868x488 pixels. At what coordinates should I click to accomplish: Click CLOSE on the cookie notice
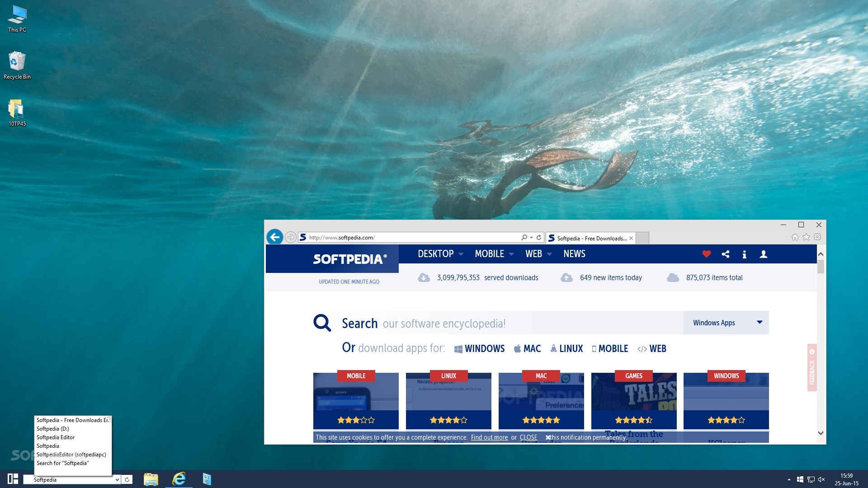(528, 437)
